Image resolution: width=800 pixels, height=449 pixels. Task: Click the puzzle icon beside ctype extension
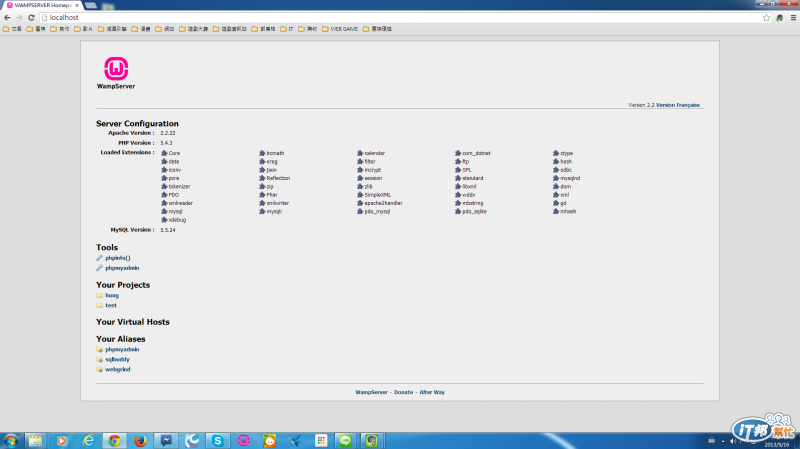pyautogui.click(x=556, y=153)
